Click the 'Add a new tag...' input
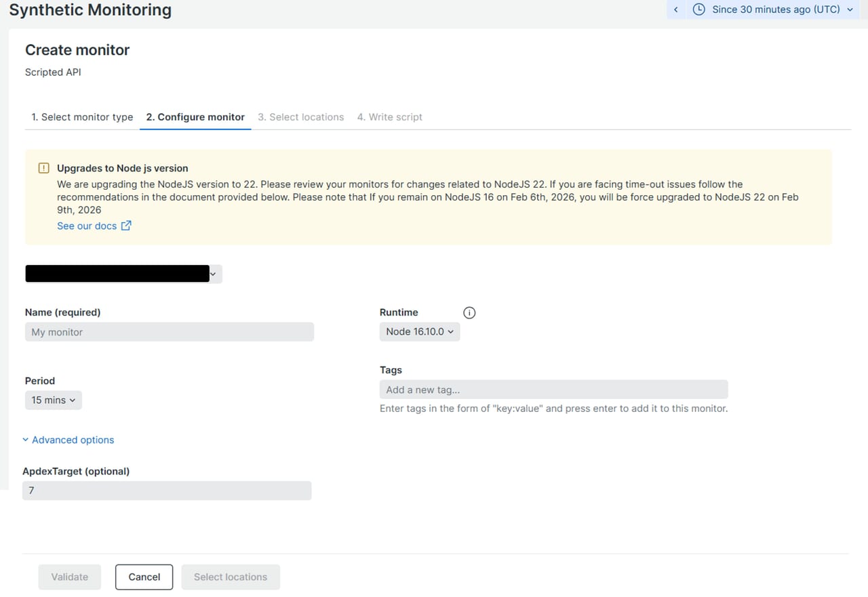868x597 pixels. [553, 390]
